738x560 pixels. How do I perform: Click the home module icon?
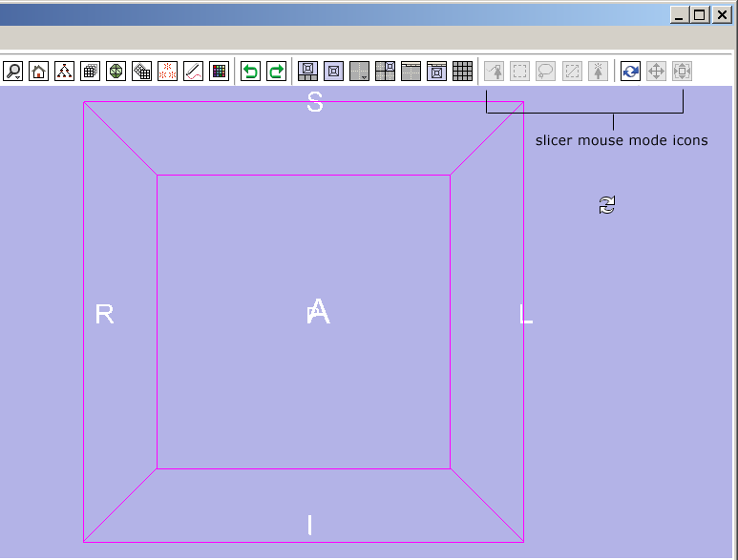point(39,71)
